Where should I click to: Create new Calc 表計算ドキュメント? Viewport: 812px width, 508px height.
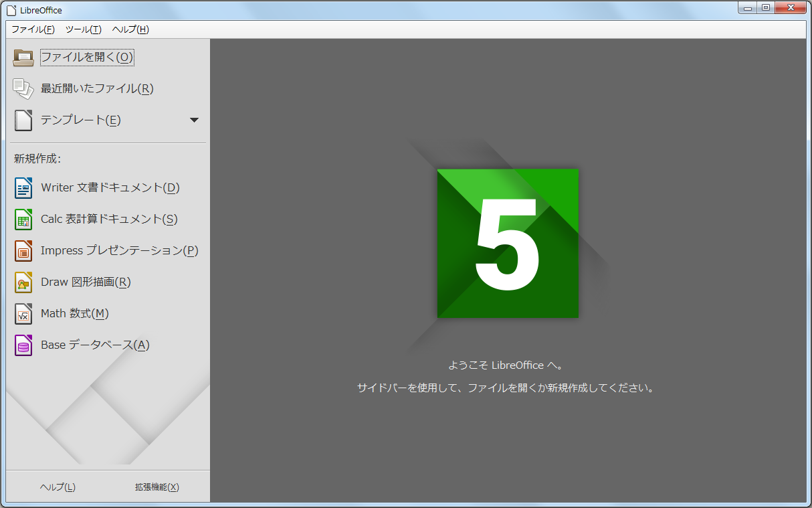pyautogui.click(x=109, y=220)
